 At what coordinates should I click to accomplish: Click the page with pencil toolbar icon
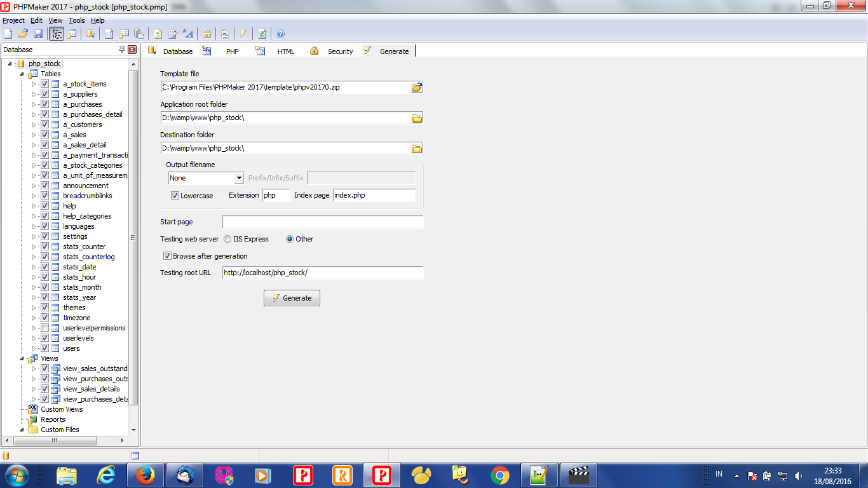173,34
